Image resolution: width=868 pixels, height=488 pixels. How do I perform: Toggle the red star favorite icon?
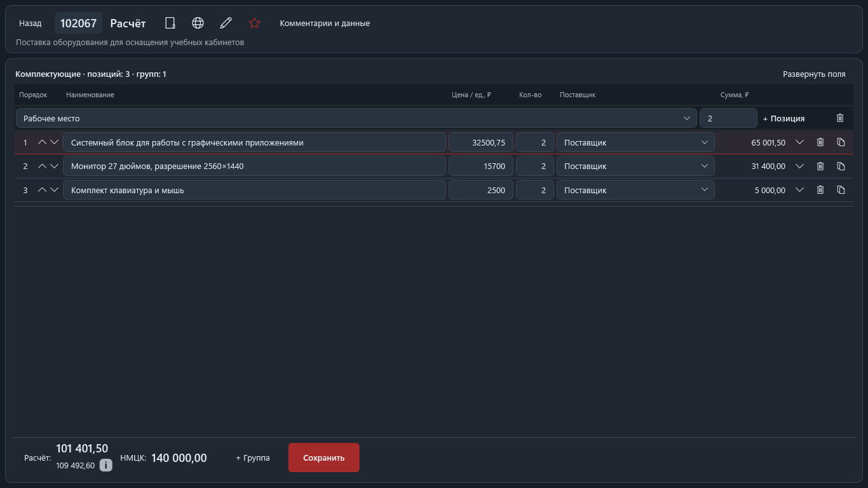pyautogui.click(x=254, y=23)
